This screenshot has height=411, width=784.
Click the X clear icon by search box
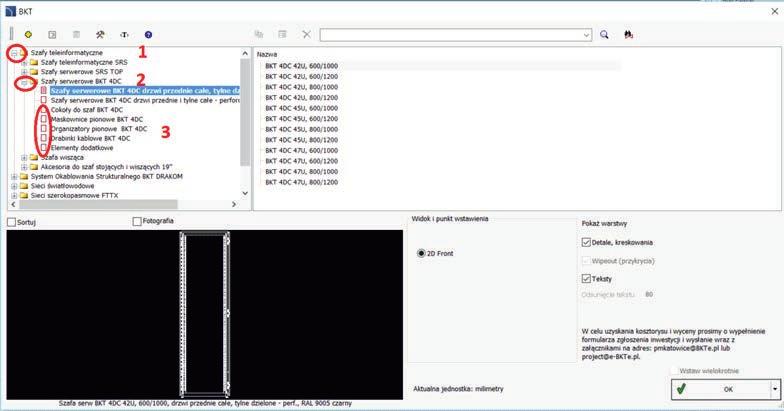pos(306,34)
